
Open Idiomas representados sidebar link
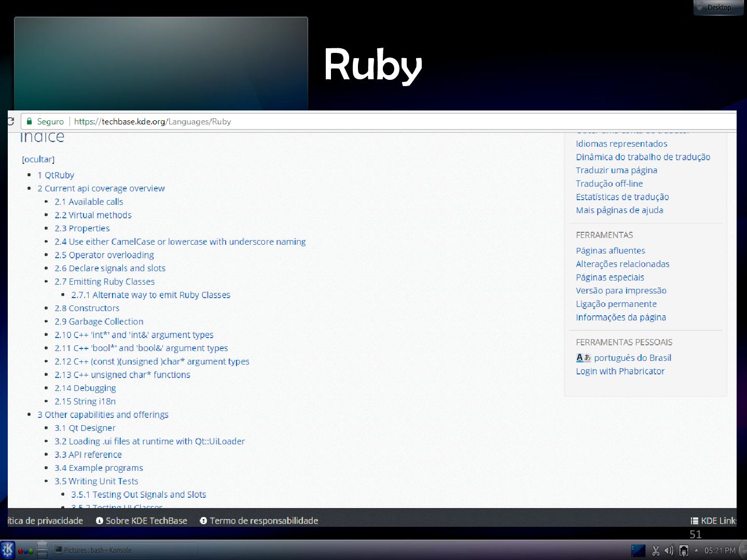pos(621,144)
